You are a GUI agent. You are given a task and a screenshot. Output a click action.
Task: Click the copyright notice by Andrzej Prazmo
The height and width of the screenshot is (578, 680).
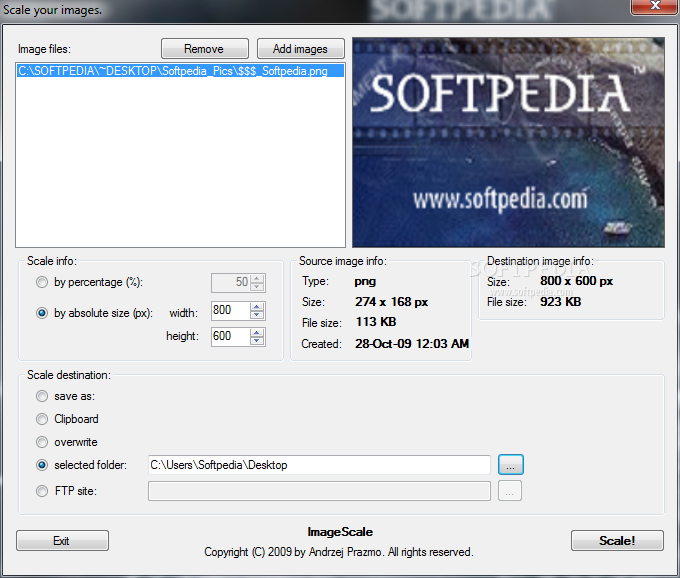339,552
